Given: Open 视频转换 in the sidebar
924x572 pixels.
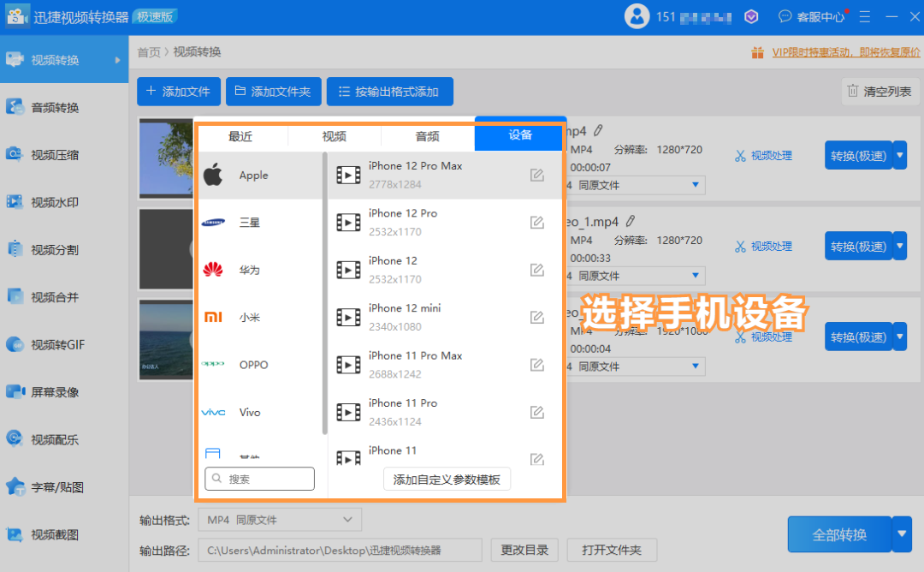Looking at the screenshot, I should pos(63,60).
